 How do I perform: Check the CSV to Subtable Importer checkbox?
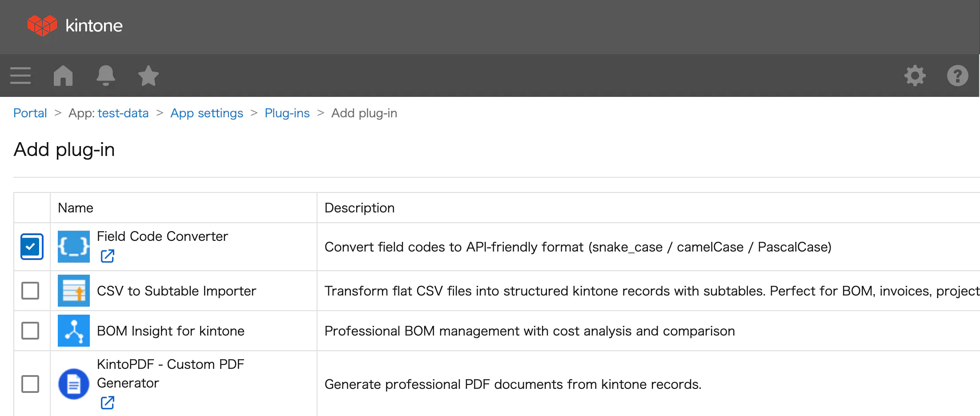click(30, 291)
